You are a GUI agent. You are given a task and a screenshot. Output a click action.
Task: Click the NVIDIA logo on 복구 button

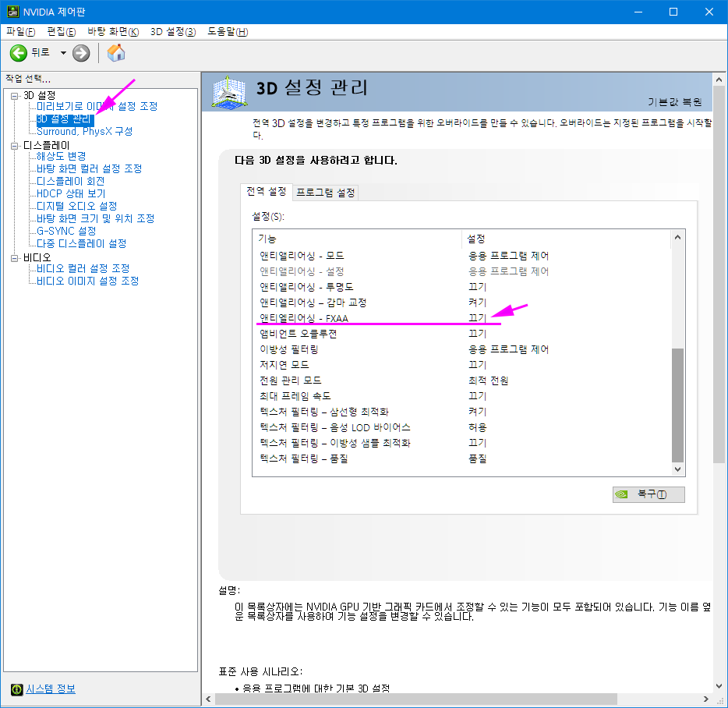pos(621,494)
